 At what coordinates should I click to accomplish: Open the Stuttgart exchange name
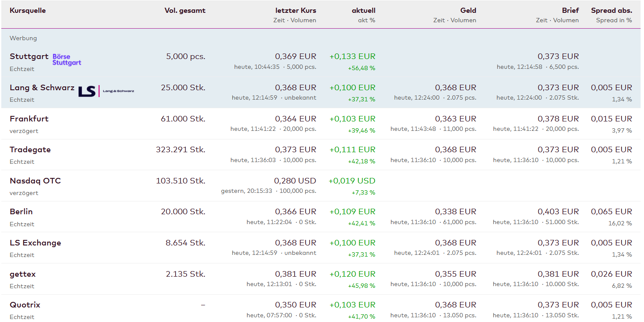[x=29, y=56]
